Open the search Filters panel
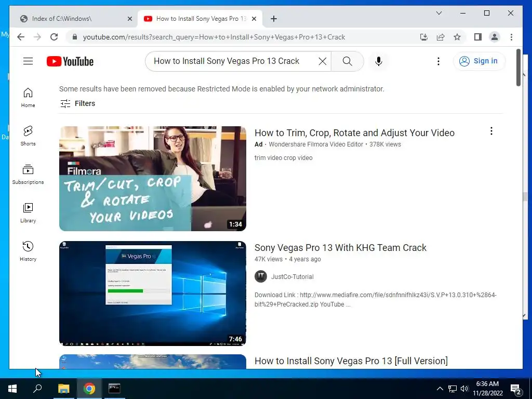Screen dimensions: 532x399 [78, 103]
